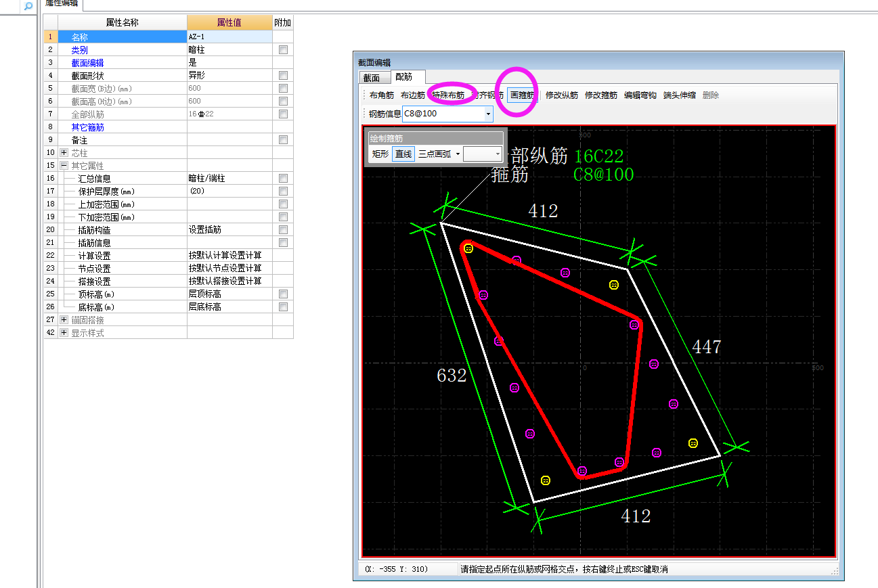The width and height of the screenshot is (878, 588).
Task: Choose the 修改纵筋 tool
Action: tap(562, 95)
